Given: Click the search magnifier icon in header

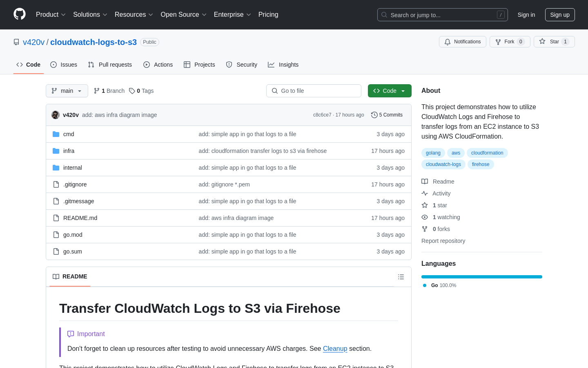Looking at the screenshot, I should click(x=384, y=15).
